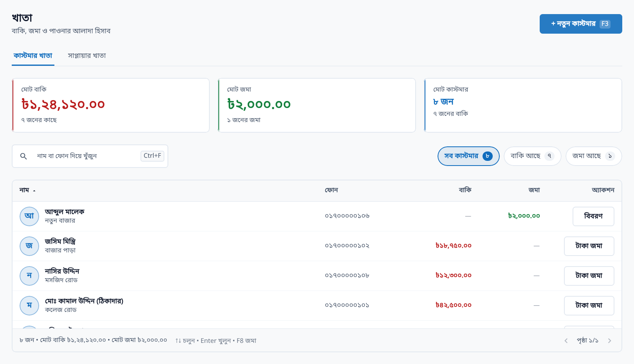Go to the next page arrow
This screenshot has height=364, width=634.
pos(609,341)
